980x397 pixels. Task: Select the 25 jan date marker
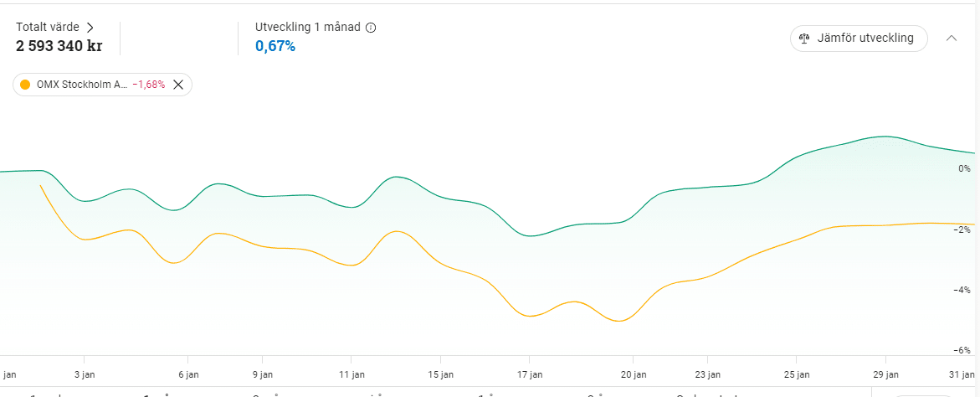pos(796,374)
